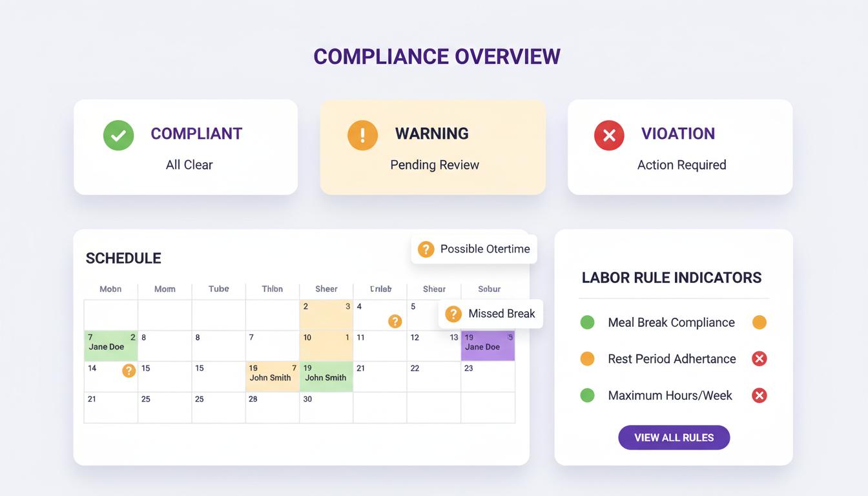This screenshot has width=868, height=496.
Task: Click green dot before Meal Break Compliance
Action: [x=587, y=322]
